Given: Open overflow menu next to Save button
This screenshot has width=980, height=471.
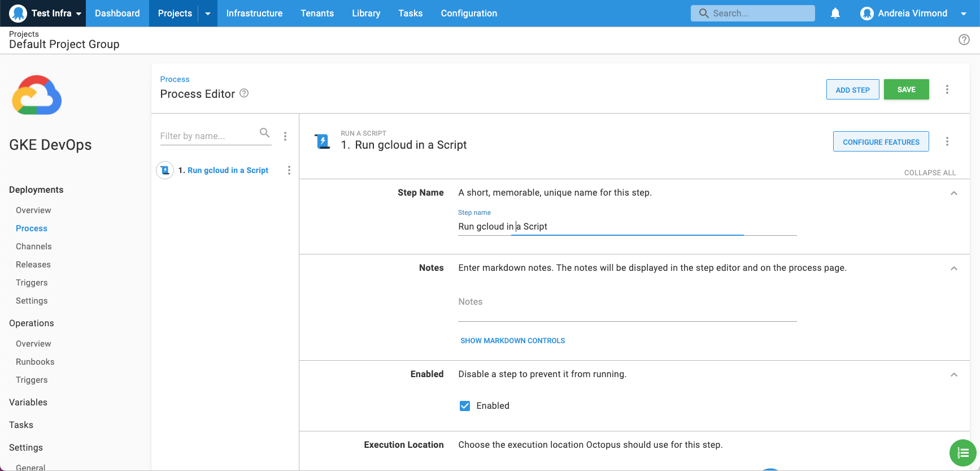Looking at the screenshot, I should coord(947,89).
